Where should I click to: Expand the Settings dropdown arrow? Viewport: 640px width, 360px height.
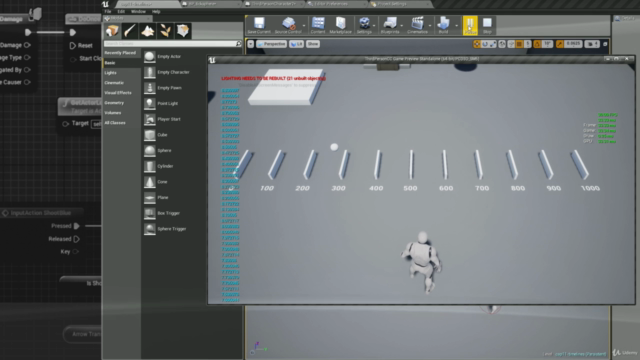click(x=374, y=25)
